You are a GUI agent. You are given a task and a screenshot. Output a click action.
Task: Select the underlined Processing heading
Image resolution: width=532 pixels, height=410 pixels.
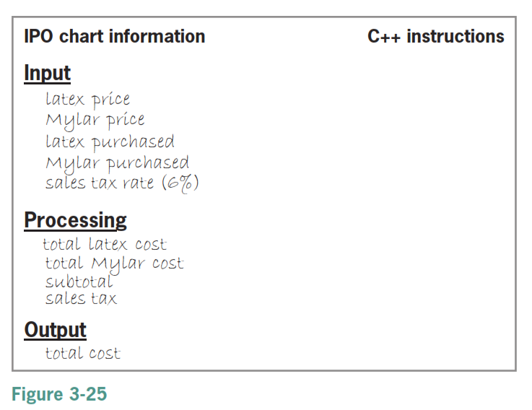coord(75,221)
